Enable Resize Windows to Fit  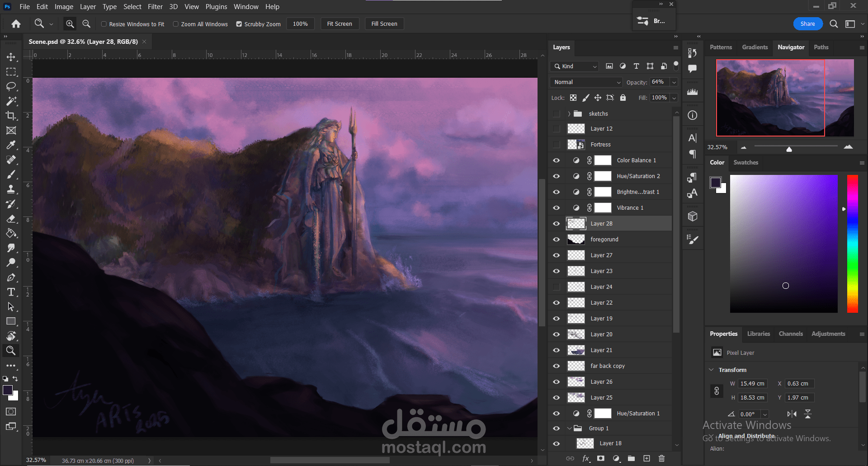pos(104,24)
